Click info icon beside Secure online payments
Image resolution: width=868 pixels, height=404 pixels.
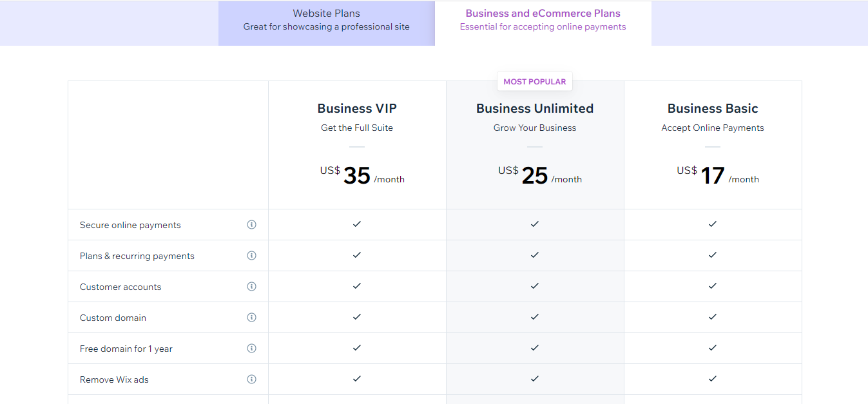click(251, 225)
